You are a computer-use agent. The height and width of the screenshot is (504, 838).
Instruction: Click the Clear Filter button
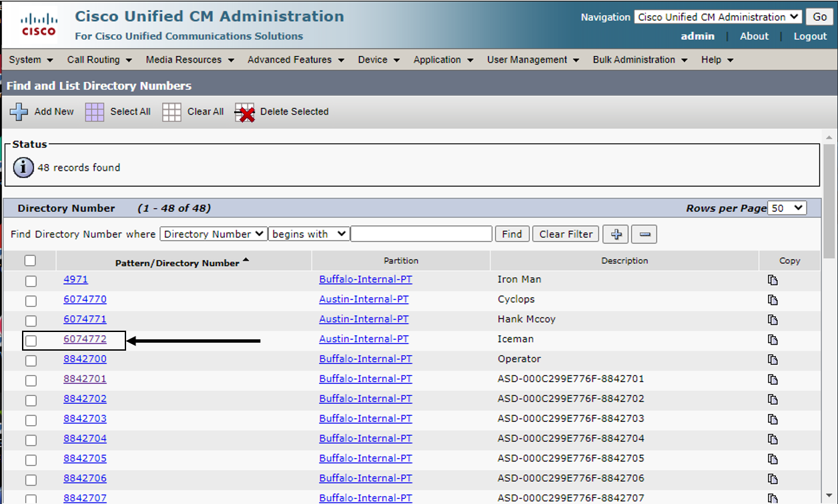566,234
